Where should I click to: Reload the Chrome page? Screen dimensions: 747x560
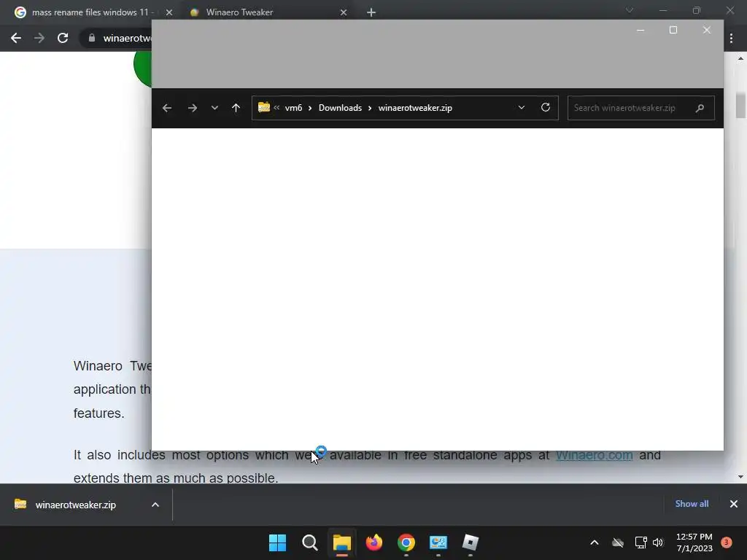click(63, 38)
